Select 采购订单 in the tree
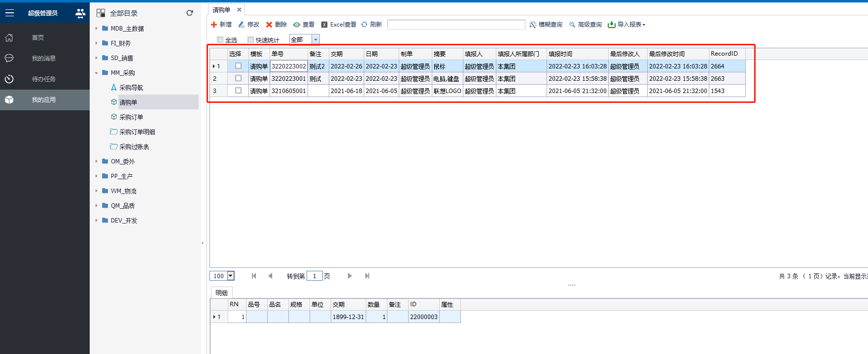The image size is (868, 354). coord(131,117)
